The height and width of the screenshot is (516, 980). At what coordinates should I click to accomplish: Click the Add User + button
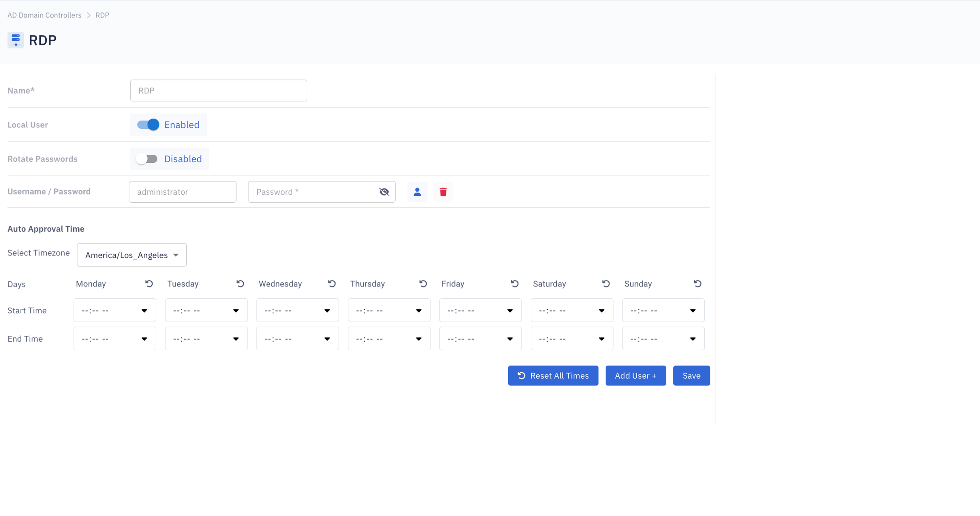coord(635,376)
